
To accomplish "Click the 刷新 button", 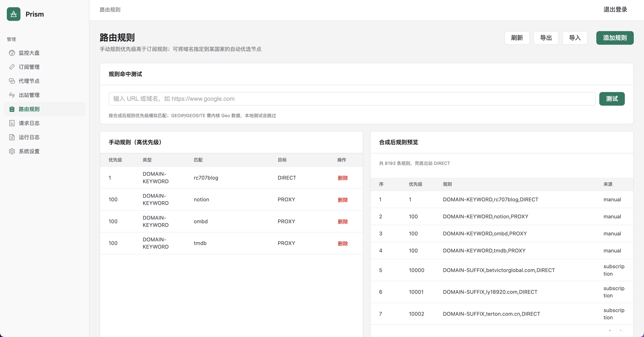I will (517, 38).
